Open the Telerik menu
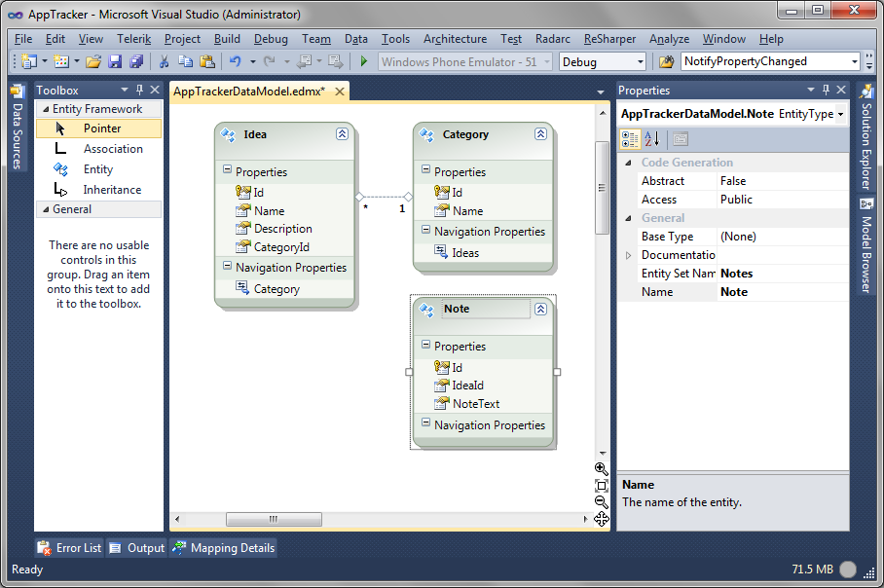 [134, 39]
